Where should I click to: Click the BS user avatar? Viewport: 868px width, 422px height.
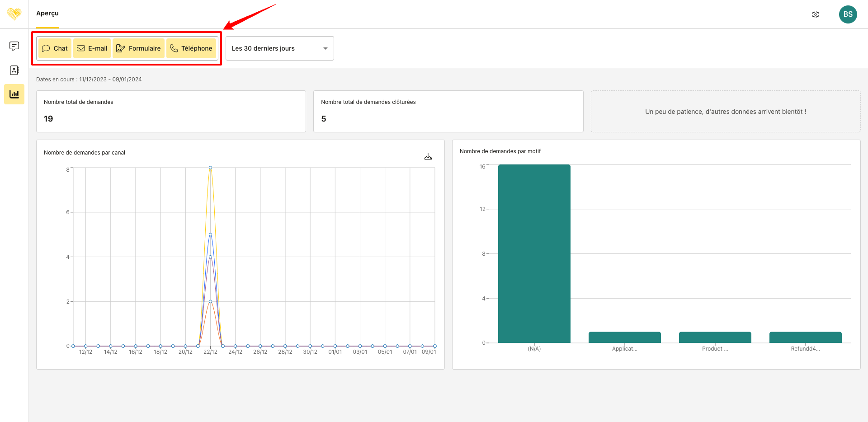click(x=848, y=14)
